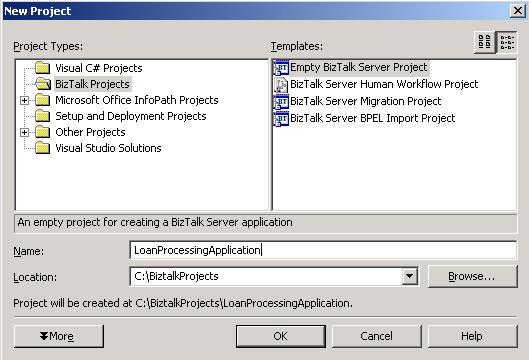The image size is (529, 360).
Task: Click the open BizTalk Projects folder icon
Action: tap(43, 84)
